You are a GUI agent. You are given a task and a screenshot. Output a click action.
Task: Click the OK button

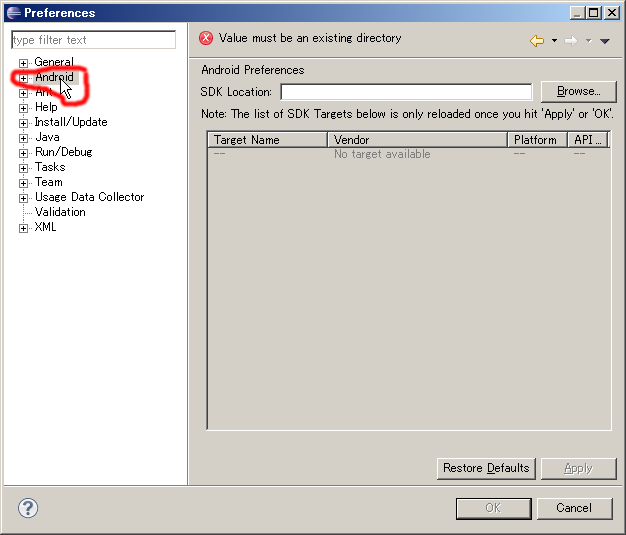click(x=493, y=508)
